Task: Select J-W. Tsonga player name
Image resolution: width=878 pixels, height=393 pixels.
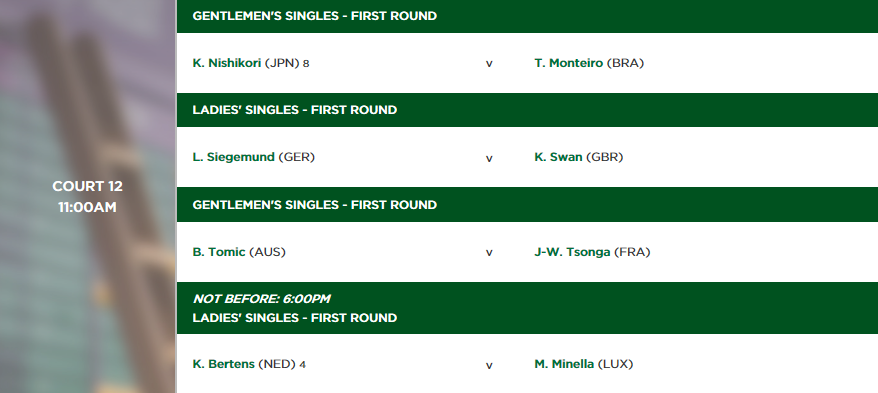Action: tap(572, 252)
